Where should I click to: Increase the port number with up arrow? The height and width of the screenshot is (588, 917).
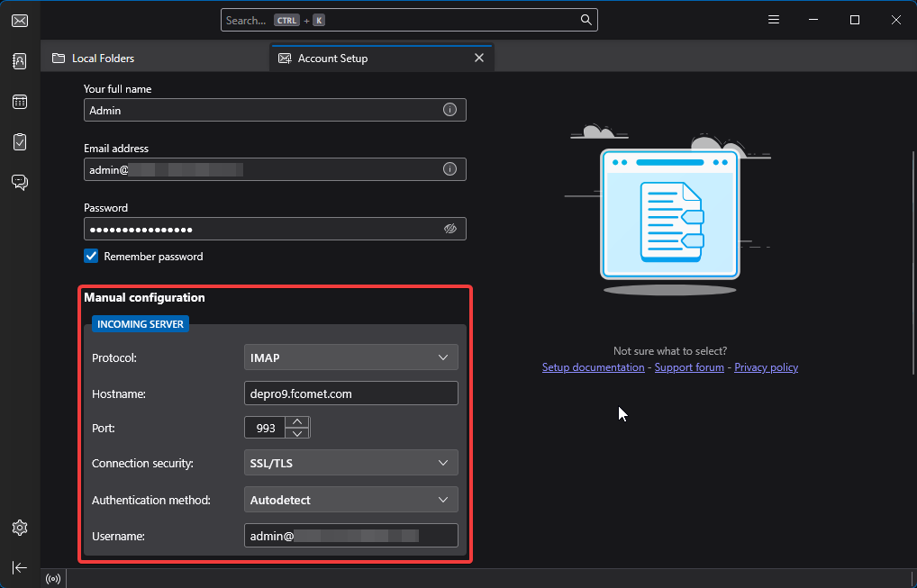click(297, 422)
